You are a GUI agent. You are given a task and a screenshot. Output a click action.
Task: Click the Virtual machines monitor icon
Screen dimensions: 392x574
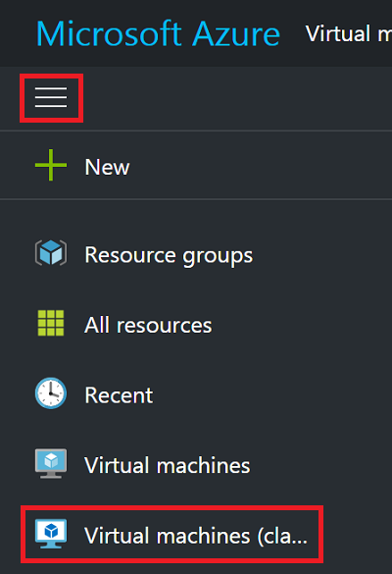point(51,463)
